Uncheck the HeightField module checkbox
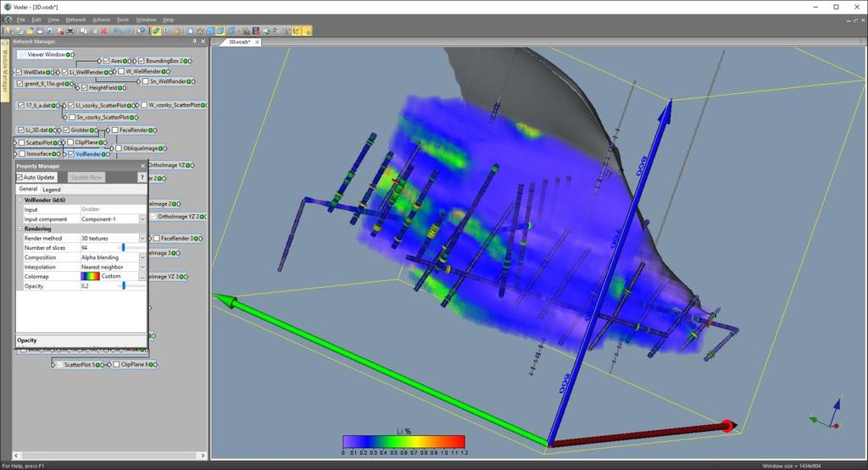The image size is (868, 470). (x=84, y=88)
